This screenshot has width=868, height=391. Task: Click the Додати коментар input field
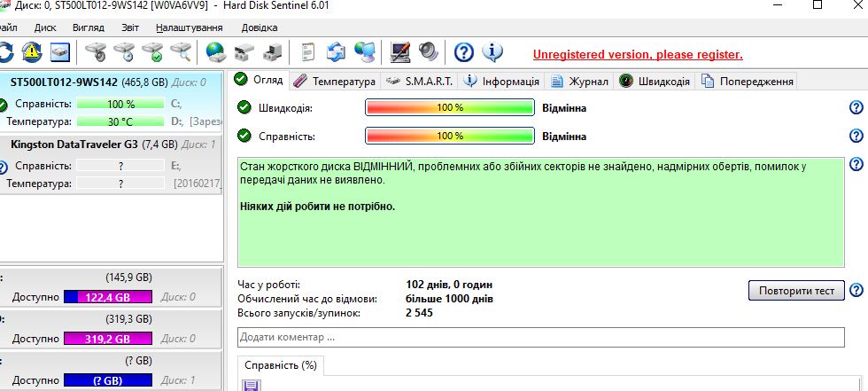[541, 337]
